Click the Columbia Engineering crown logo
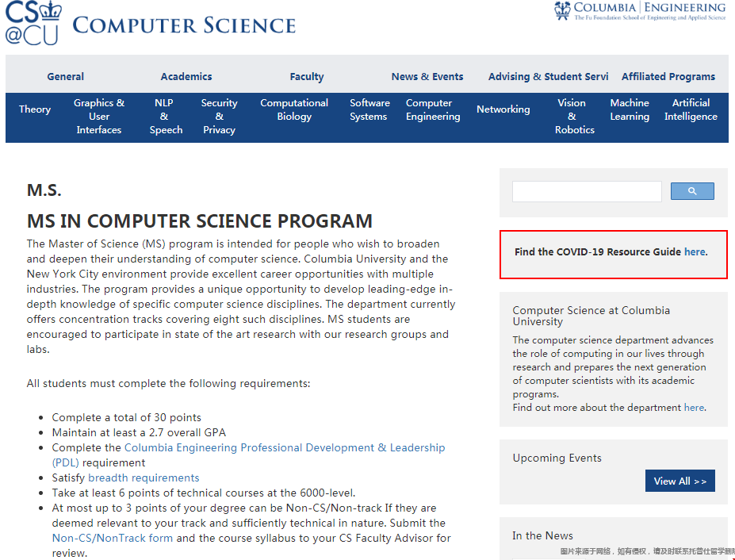 click(562, 10)
